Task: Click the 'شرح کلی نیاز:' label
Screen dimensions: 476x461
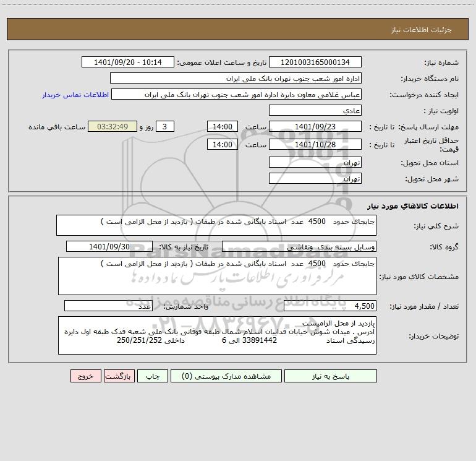Action: (436, 226)
